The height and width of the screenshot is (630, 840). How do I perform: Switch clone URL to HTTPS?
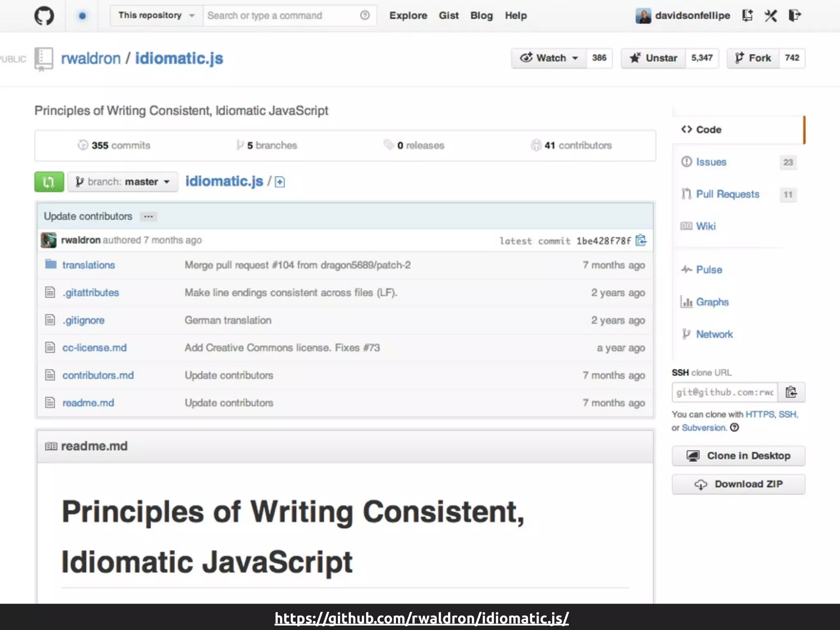tap(760, 414)
